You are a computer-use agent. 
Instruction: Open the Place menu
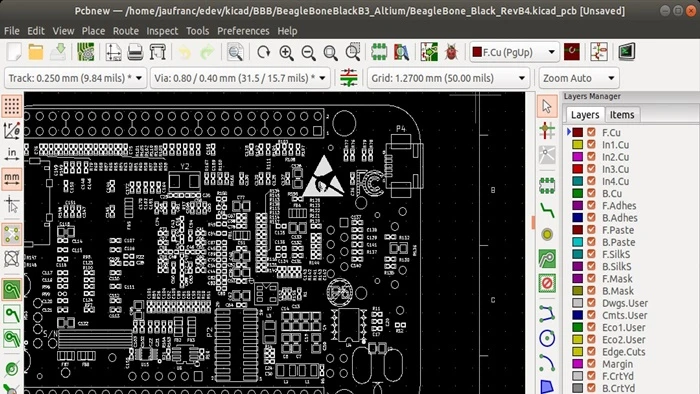(93, 31)
